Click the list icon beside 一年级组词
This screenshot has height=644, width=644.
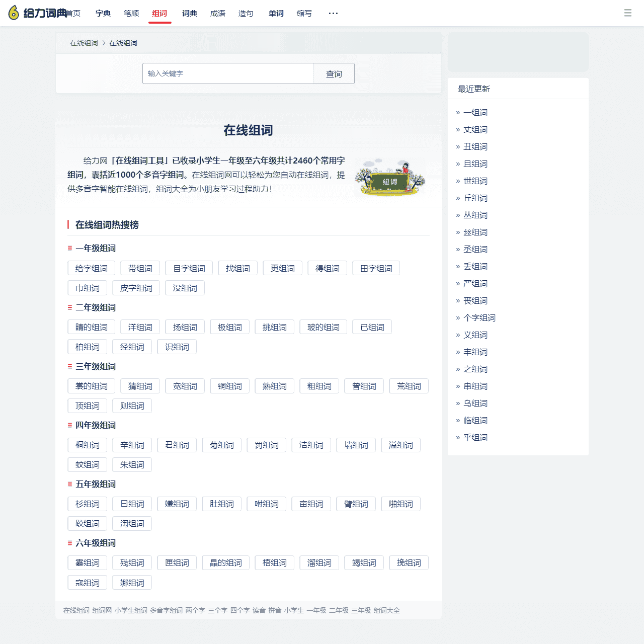pyautogui.click(x=69, y=248)
